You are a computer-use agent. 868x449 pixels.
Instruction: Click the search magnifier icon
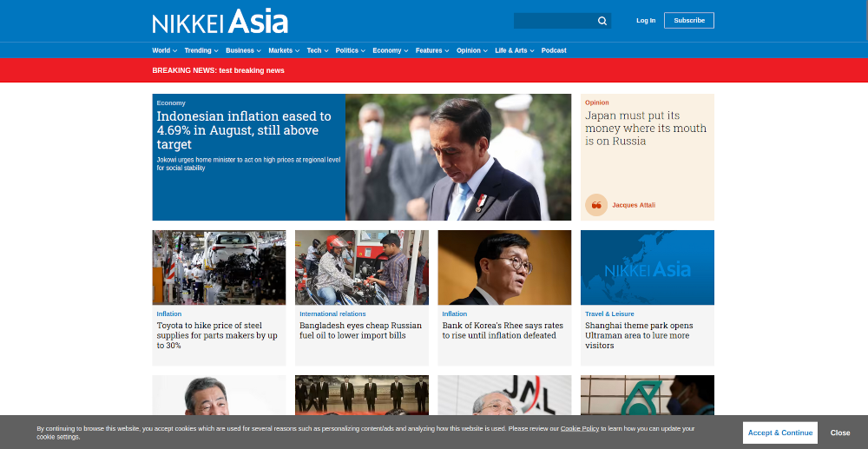click(x=602, y=21)
